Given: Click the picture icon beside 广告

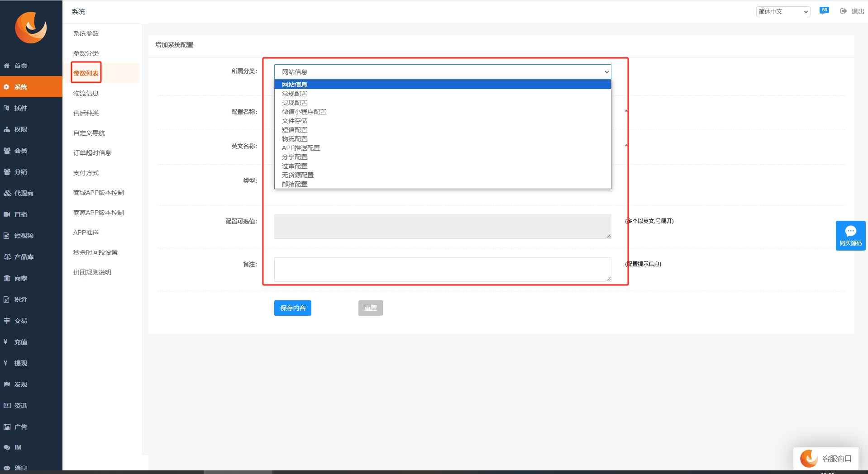Looking at the screenshot, I should pyautogui.click(x=7, y=427).
